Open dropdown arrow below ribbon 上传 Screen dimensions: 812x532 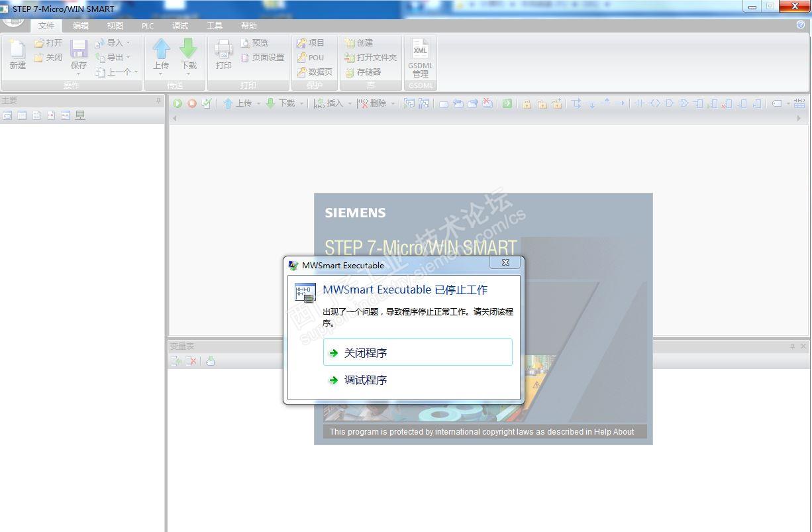[161, 73]
